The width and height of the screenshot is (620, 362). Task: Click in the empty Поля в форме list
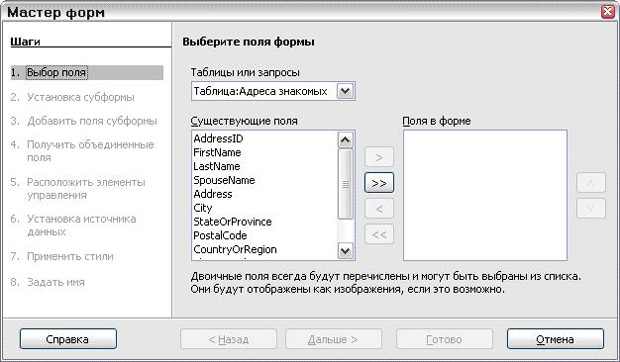pyautogui.click(x=485, y=195)
